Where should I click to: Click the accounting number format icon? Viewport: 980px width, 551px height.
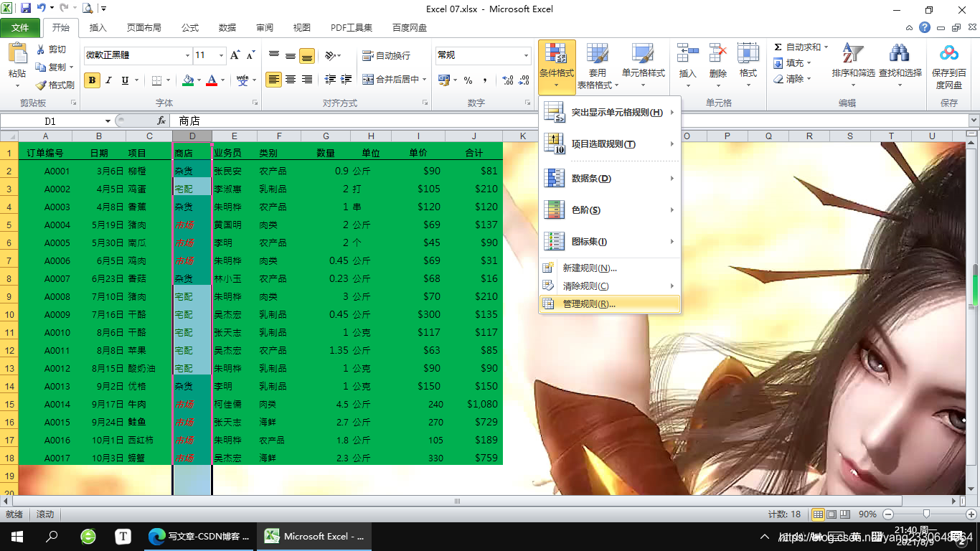[x=444, y=80]
